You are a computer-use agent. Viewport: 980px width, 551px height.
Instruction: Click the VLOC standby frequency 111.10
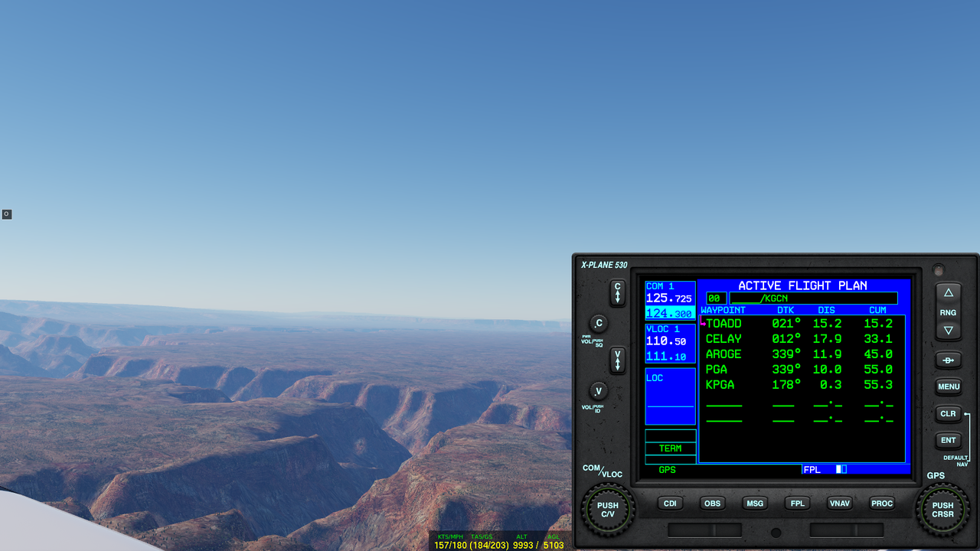(x=666, y=357)
